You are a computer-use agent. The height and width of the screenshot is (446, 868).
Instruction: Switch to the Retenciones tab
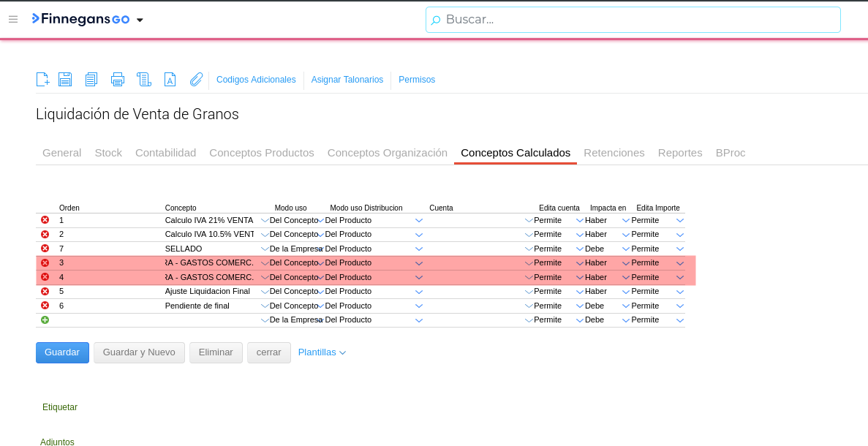click(614, 153)
